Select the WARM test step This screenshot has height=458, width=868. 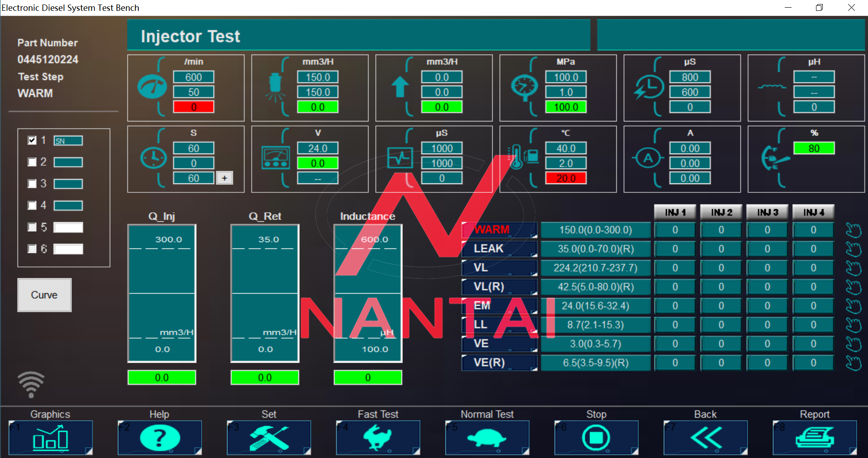click(499, 230)
